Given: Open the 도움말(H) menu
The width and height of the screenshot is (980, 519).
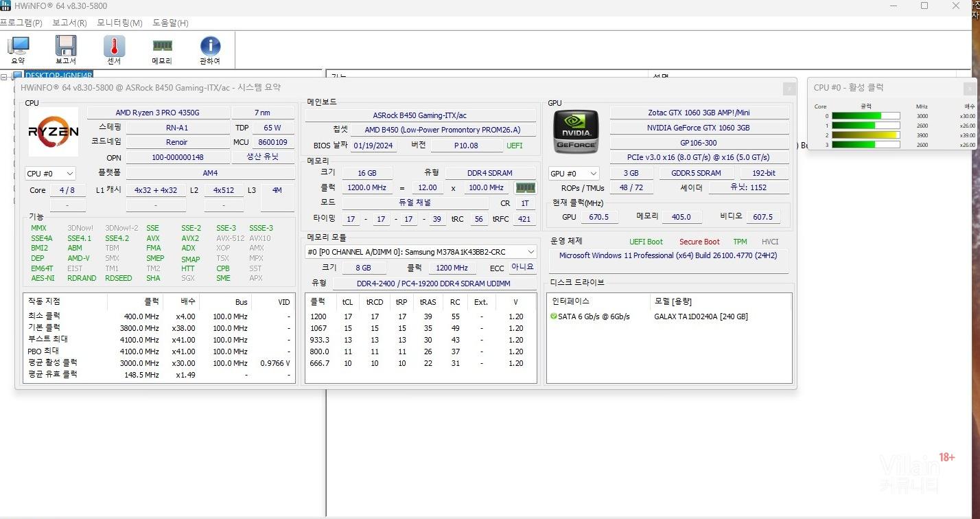Looking at the screenshot, I should [x=170, y=23].
